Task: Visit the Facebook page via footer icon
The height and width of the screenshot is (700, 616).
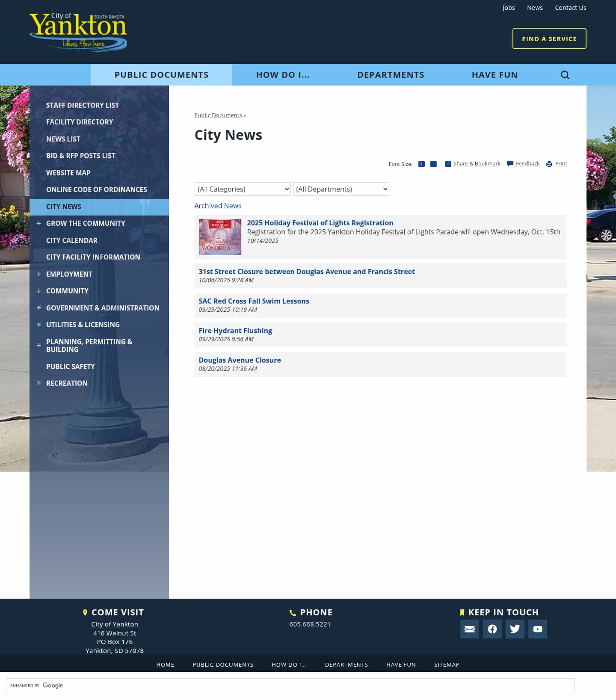Action: (x=492, y=629)
